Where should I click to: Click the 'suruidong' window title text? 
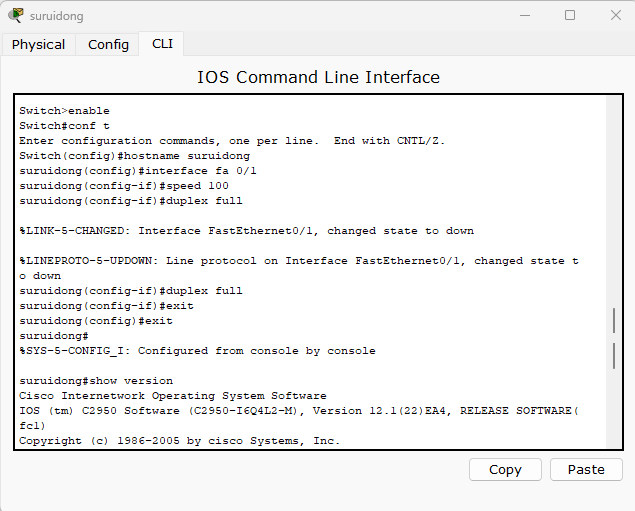click(x=57, y=16)
